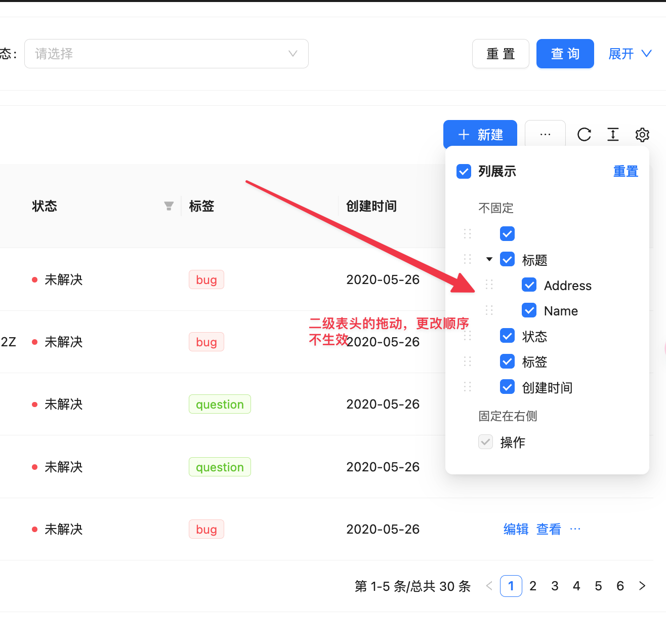Collapse the 标题 tree node
This screenshot has width=666, height=644.
click(489, 259)
